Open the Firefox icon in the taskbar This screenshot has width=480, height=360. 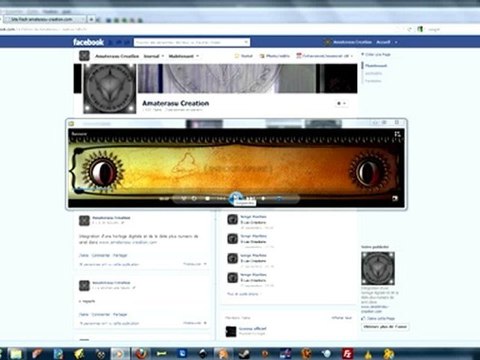click(140, 353)
